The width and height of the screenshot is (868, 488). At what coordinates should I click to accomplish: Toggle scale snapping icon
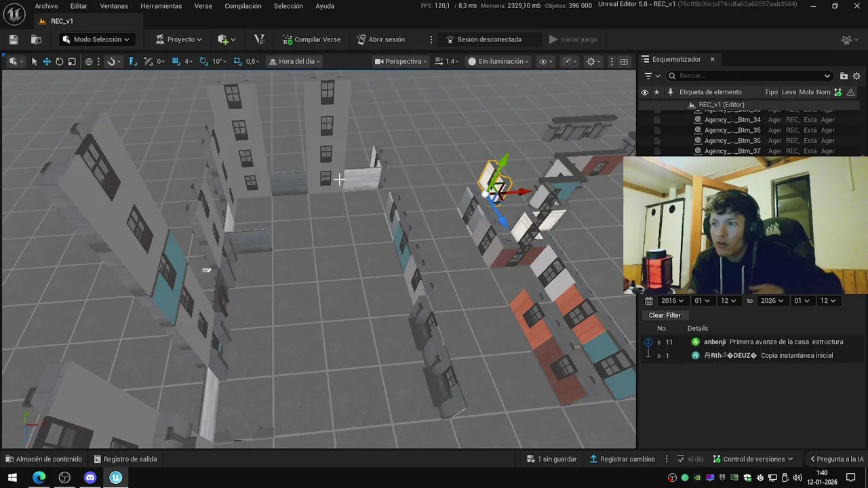coord(238,62)
